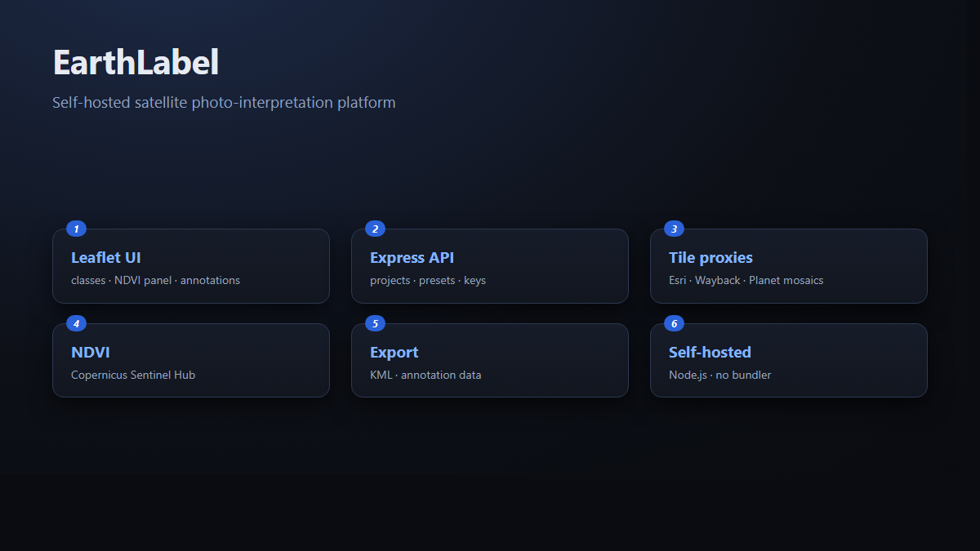This screenshot has width=980, height=551.
Task: Click the number 3 badge
Action: [x=674, y=229]
